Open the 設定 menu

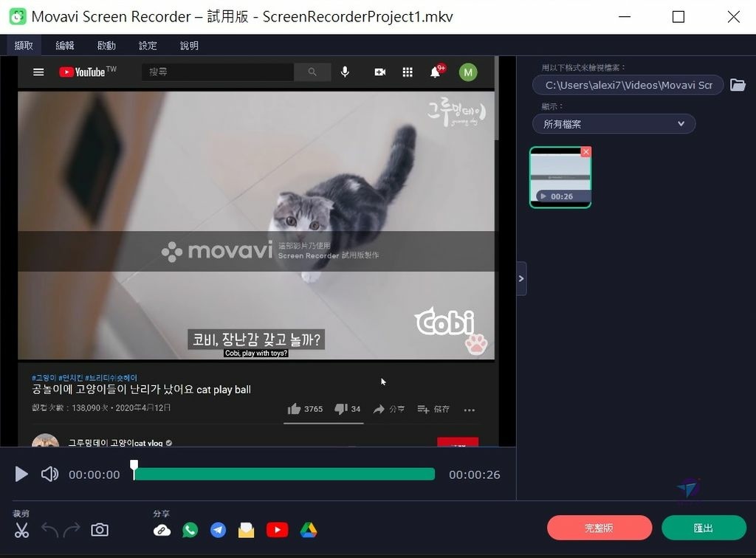(x=148, y=46)
